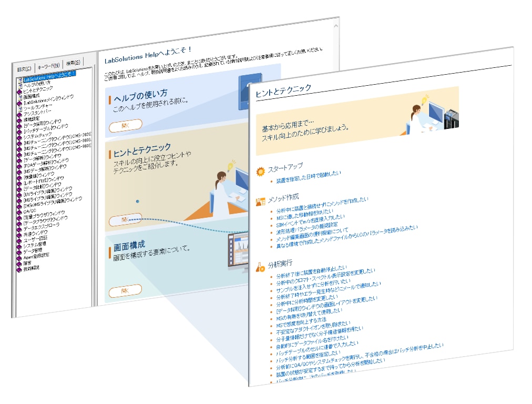Click the book icon beside [LabSolutionsメイン]ウィンドウ
This screenshot has height=404, width=532.
tap(19, 103)
